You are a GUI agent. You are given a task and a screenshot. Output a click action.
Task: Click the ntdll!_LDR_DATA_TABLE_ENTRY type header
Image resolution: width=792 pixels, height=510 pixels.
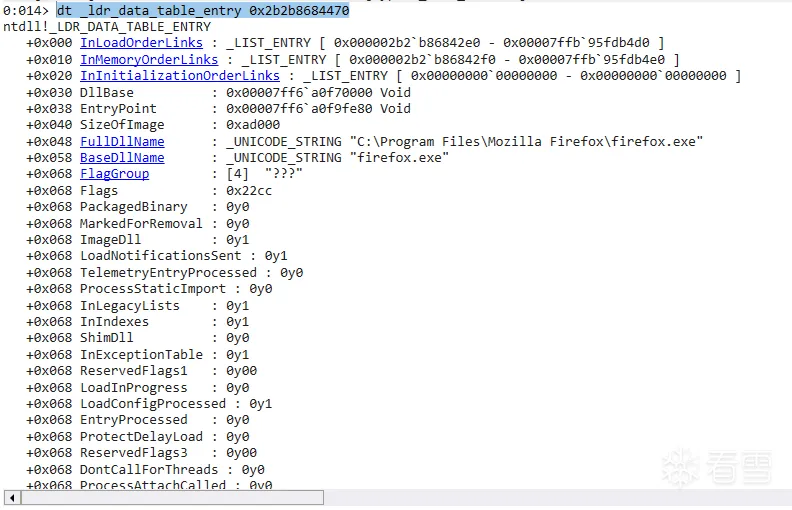coord(108,27)
